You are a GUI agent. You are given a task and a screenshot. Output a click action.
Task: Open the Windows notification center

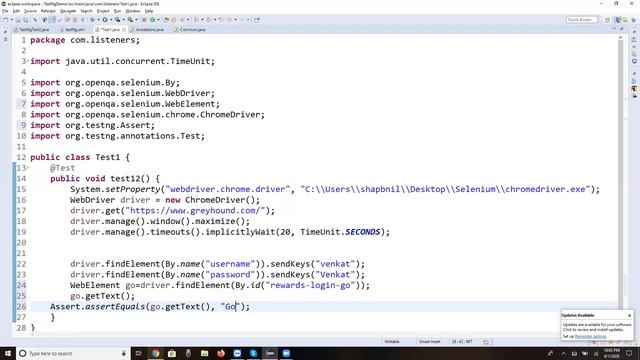coord(629,353)
